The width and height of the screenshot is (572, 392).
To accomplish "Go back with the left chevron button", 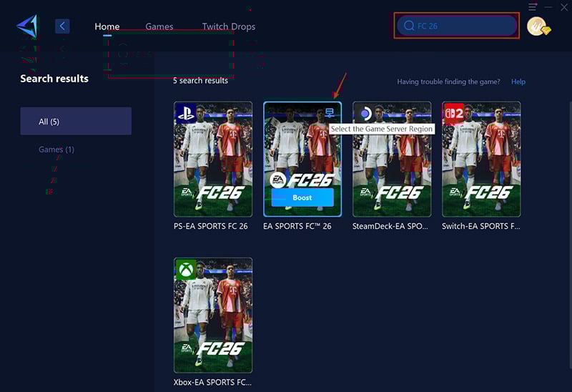I will [x=62, y=26].
